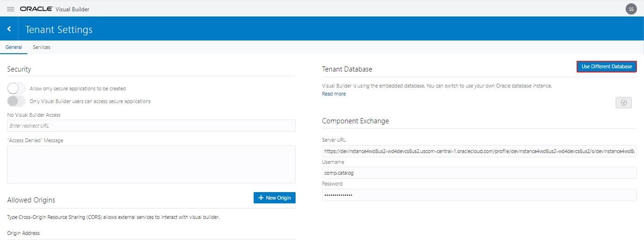Viewport: 644px width, 250px height.
Task: Go back using the left arrow icon
Action: click(x=9, y=29)
